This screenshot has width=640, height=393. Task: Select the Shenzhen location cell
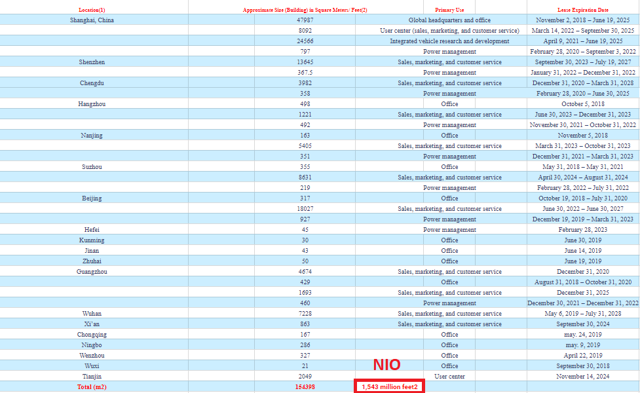[92, 62]
